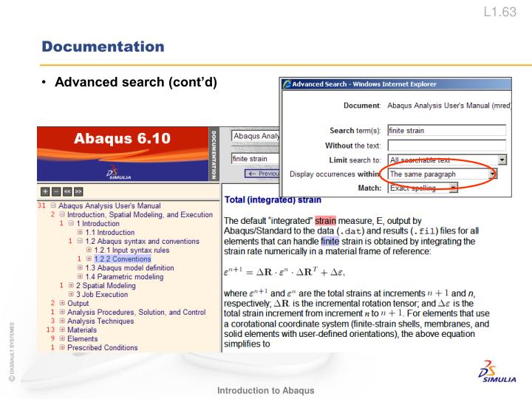Open Introduction, Spatial Modeling, and Execution link
Screen dimensions: 532x399
point(140,214)
